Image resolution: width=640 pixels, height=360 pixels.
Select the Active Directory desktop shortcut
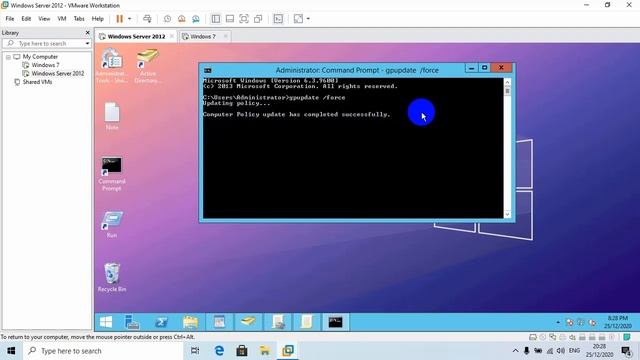click(x=148, y=65)
